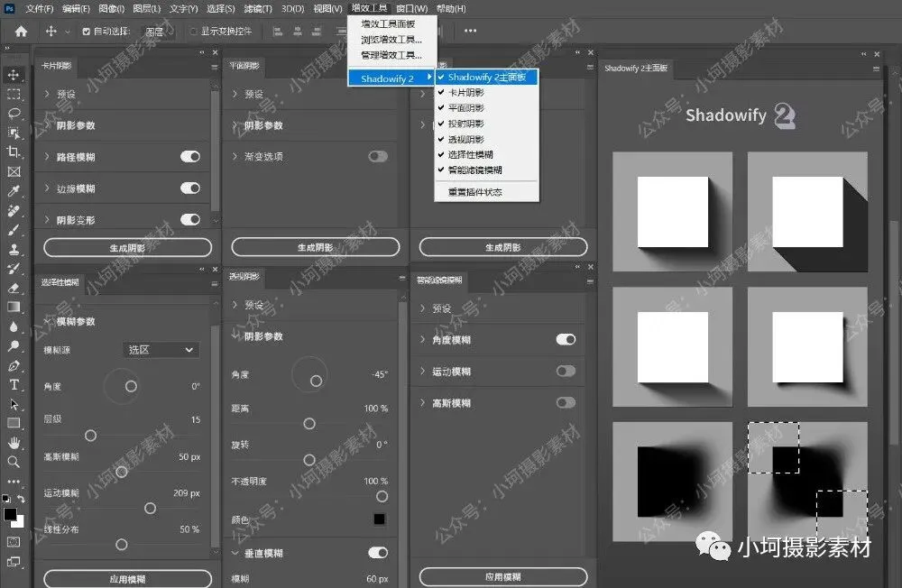Select the Pen tool
Viewport: 902px width, 588px height.
click(x=14, y=365)
